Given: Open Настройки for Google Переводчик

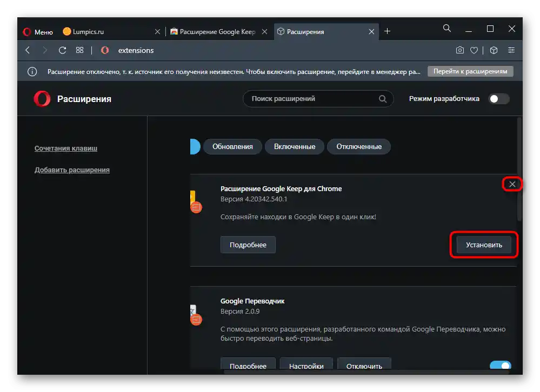Looking at the screenshot, I should (x=306, y=364).
